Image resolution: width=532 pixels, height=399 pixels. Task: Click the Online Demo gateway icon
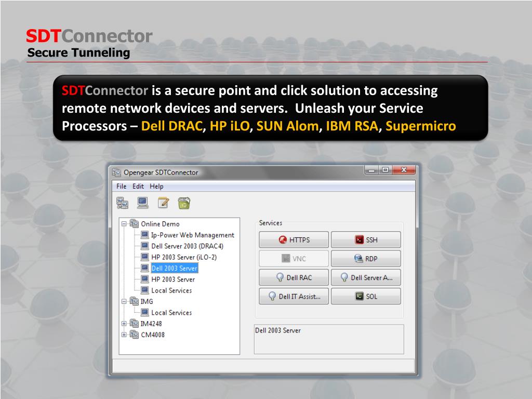[135, 223]
